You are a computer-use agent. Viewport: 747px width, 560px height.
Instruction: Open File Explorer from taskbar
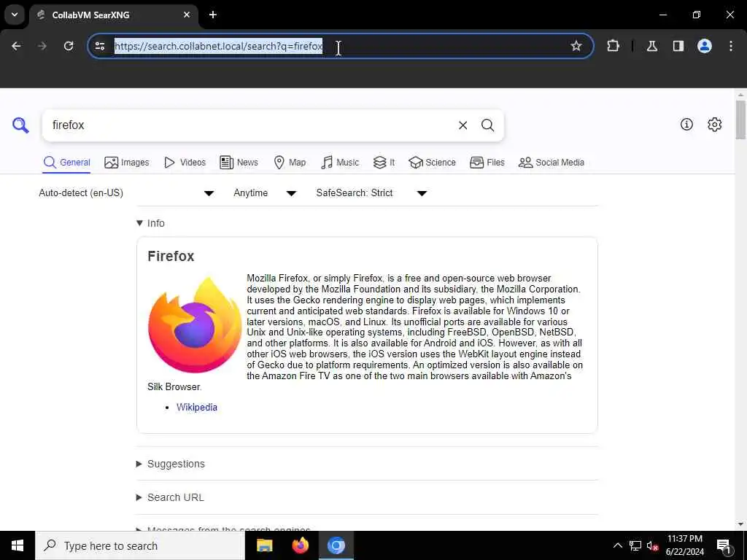point(264,545)
